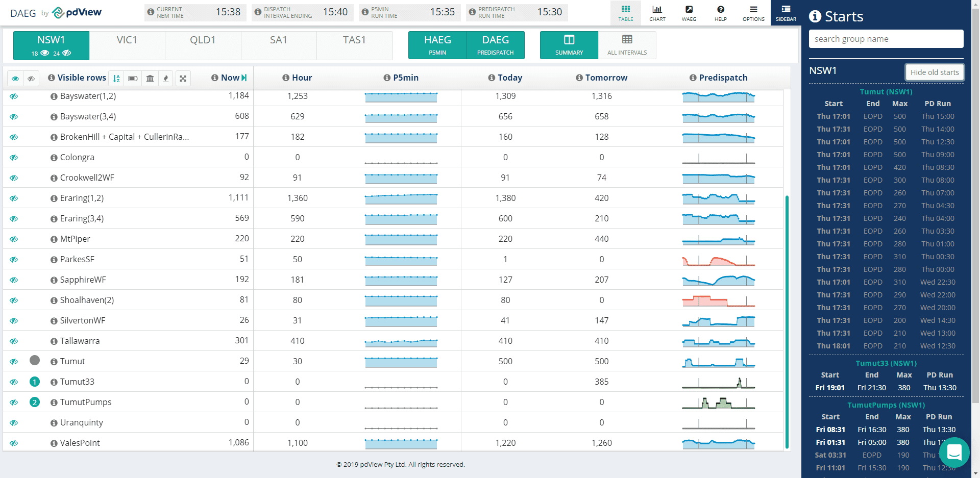The width and height of the screenshot is (980, 478).
Task: Switch to the VIC1 region tab
Action: pos(127,45)
